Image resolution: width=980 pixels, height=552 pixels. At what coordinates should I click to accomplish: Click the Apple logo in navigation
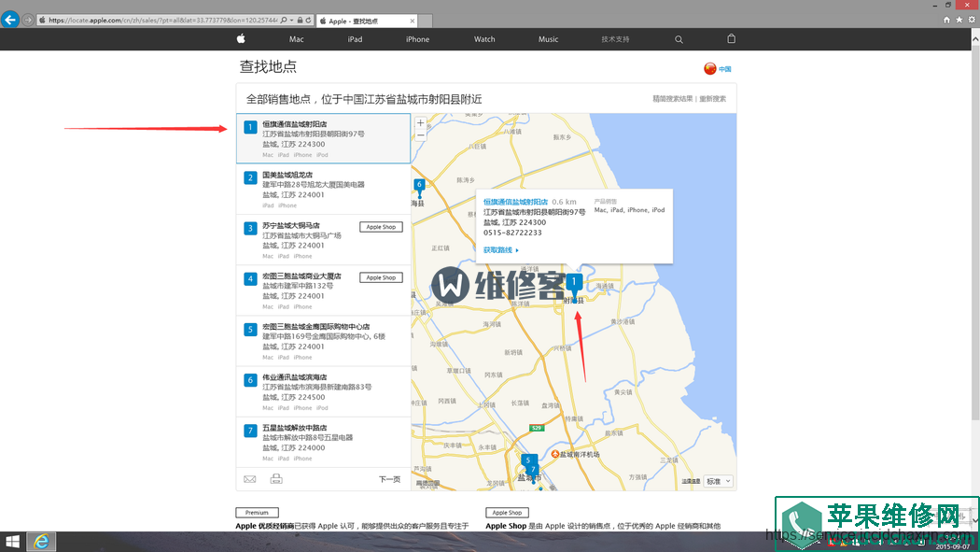241,38
